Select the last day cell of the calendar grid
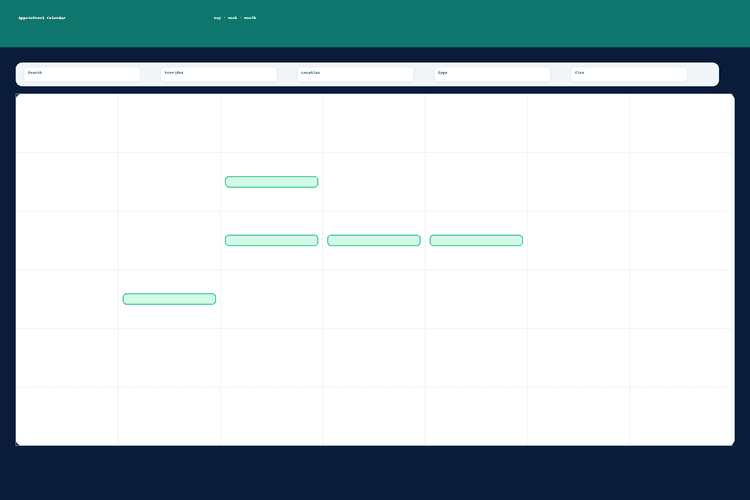The image size is (750, 500). coord(681,416)
